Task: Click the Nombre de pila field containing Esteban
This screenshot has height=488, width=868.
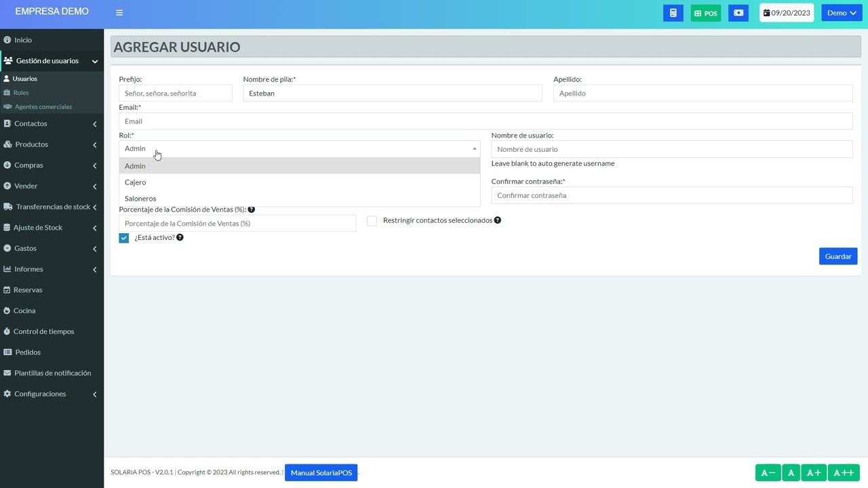Action: tap(393, 94)
